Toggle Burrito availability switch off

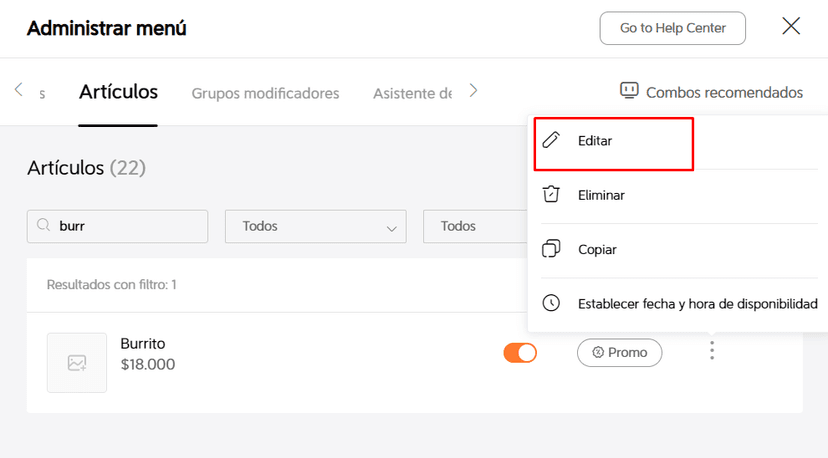[520, 352]
